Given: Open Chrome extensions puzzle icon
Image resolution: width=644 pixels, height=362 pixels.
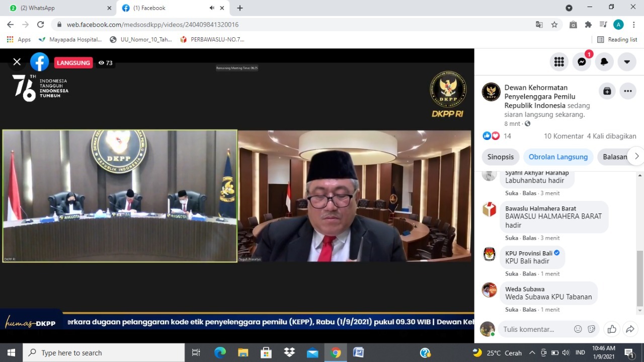Looking at the screenshot, I should [x=588, y=24].
